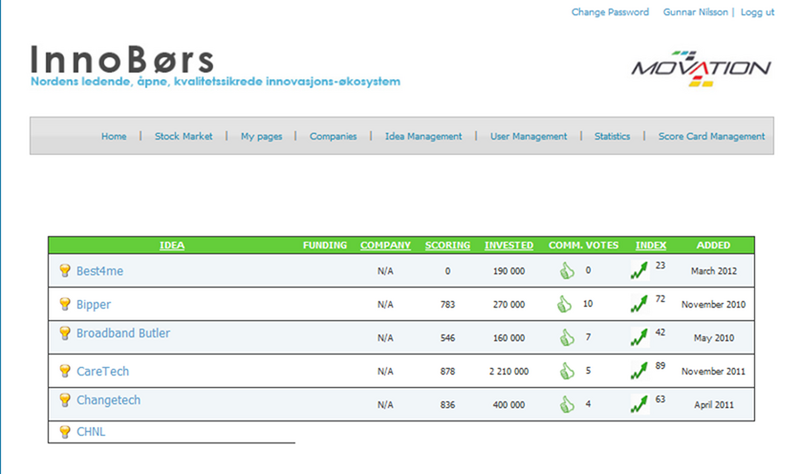Click the added date November 2010
800x474 pixels.
(x=713, y=305)
